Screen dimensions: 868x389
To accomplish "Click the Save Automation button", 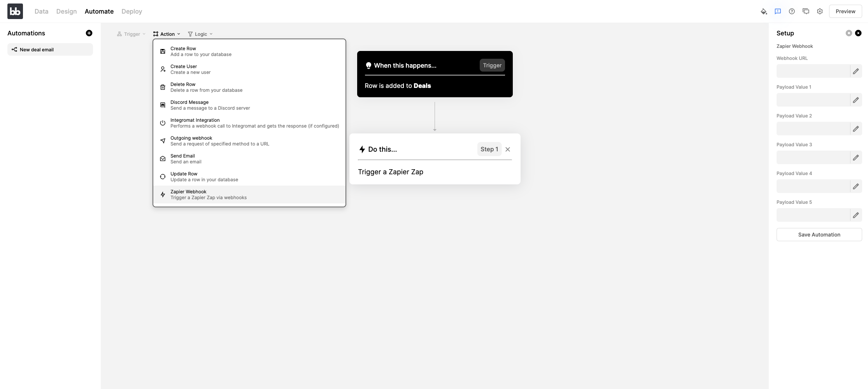I will pos(819,235).
